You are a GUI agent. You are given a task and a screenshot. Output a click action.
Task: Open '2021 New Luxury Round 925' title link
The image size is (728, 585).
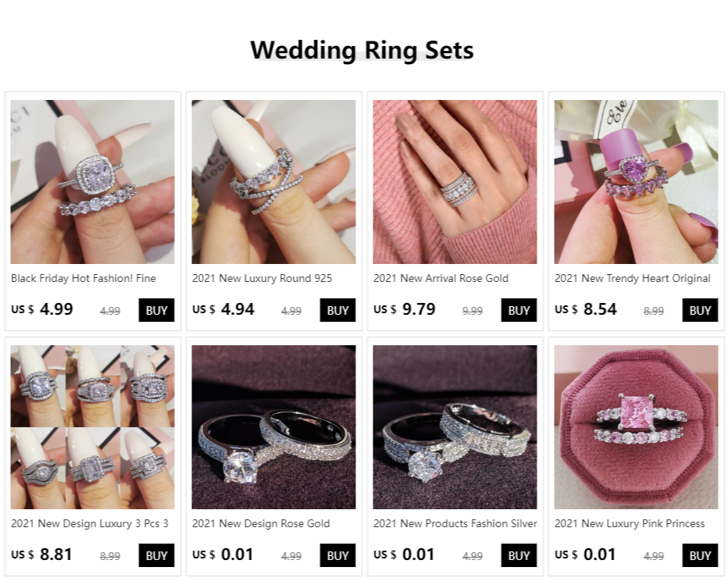coord(262,278)
